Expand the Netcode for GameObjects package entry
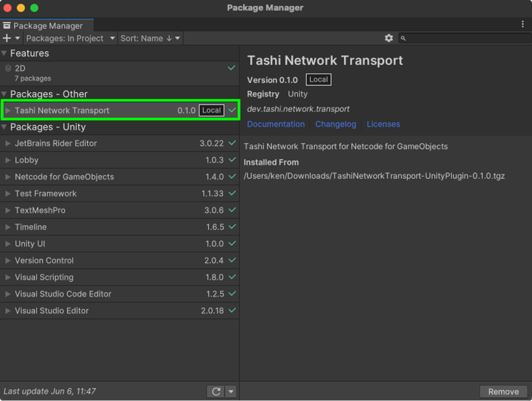 (8, 177)
